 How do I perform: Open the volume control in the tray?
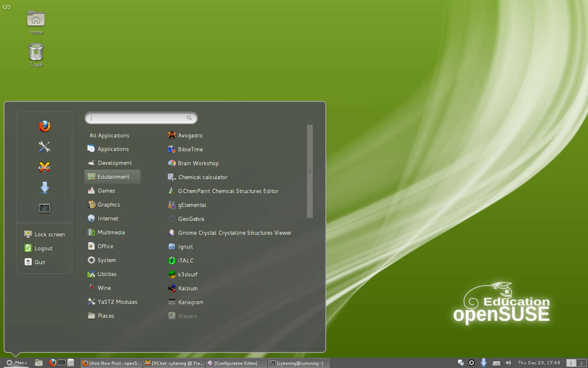click(508, 363)
